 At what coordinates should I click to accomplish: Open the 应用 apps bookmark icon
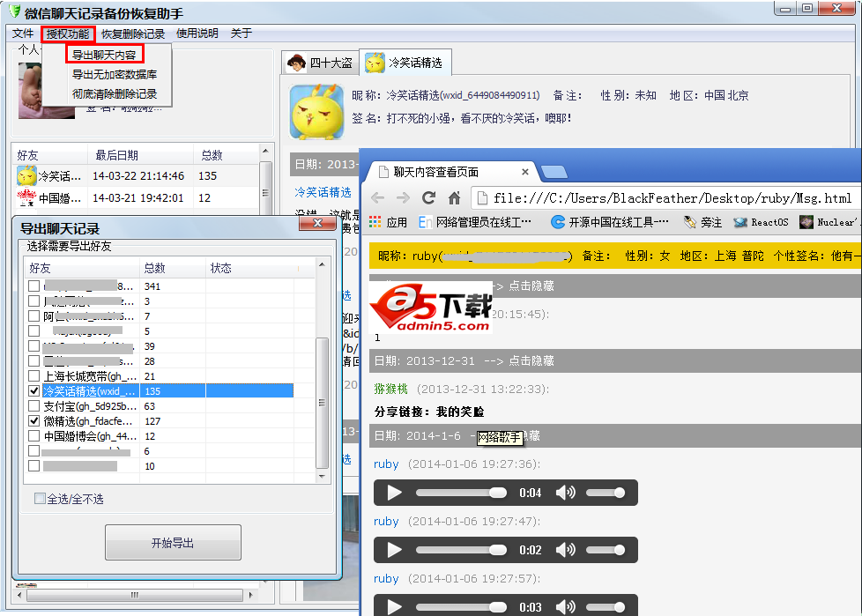[376, 222]
